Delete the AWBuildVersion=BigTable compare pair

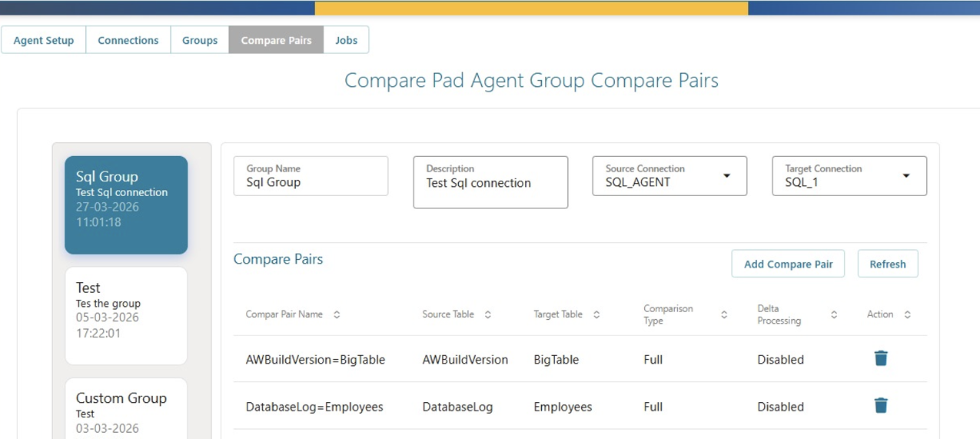click(x=881, y=358)
